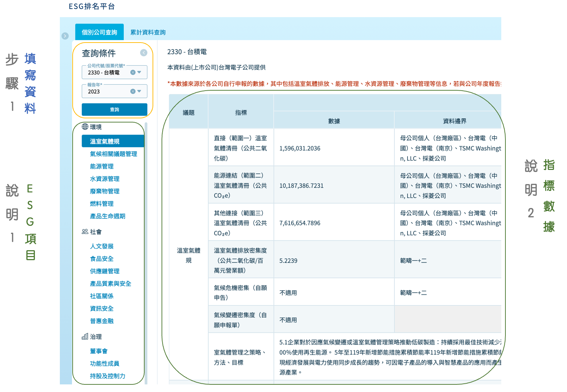Open the 能源管理 page
The height and width of the screenshot is (392, 567).
pyautogui.click(x=102, y=166)
